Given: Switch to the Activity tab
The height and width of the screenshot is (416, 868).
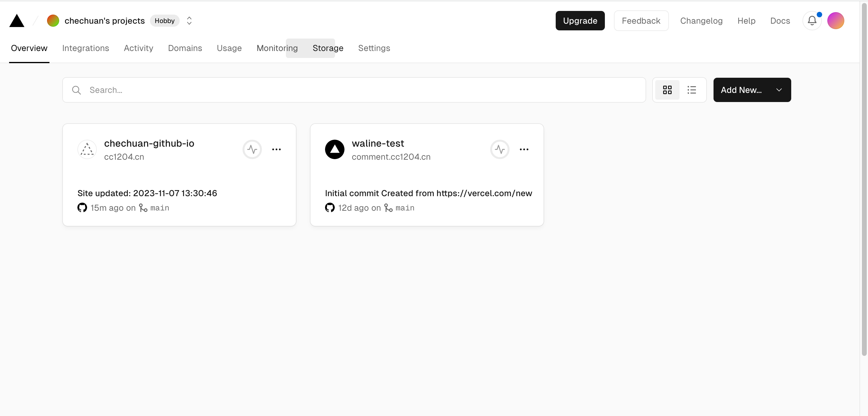Looking at the screenshot, I should coord(138,48).
